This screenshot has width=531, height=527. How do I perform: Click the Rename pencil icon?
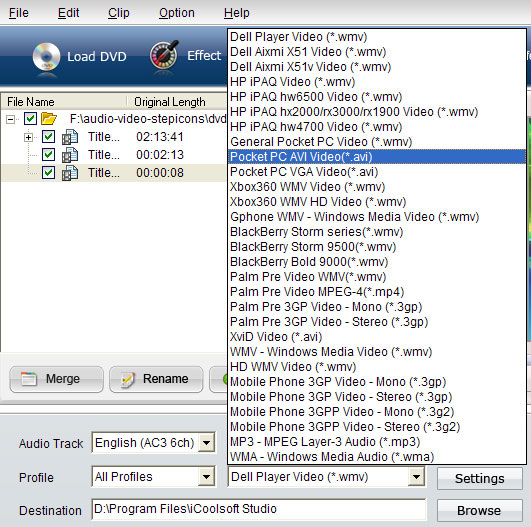coord(128,379)
